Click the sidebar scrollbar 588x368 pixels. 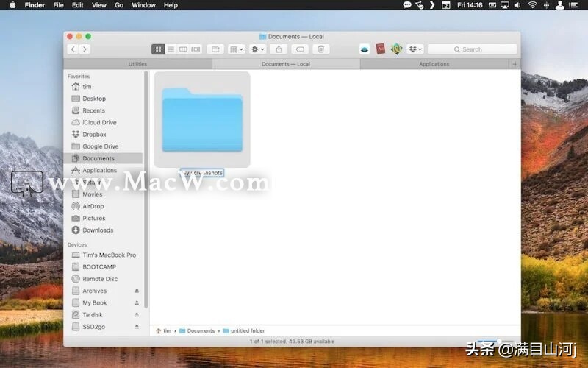146,190
